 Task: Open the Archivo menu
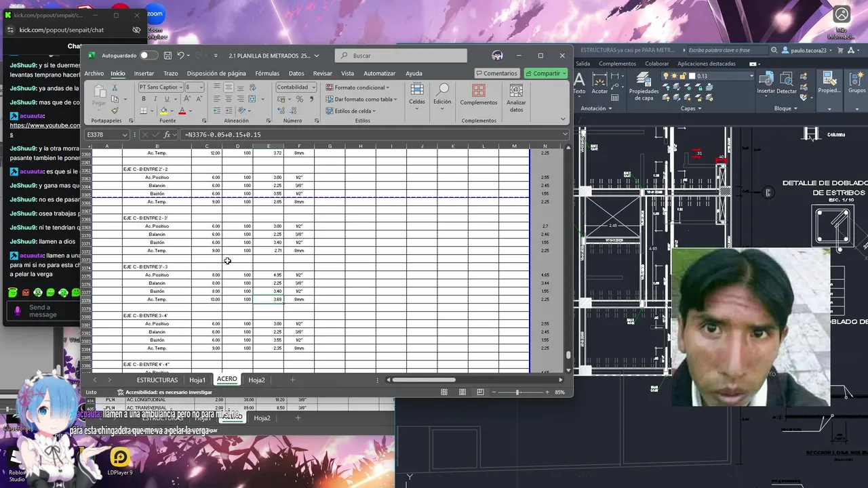pos(94,73)
